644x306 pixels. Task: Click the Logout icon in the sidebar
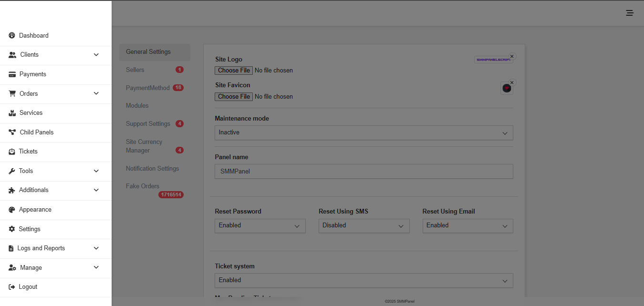(11, 286)
